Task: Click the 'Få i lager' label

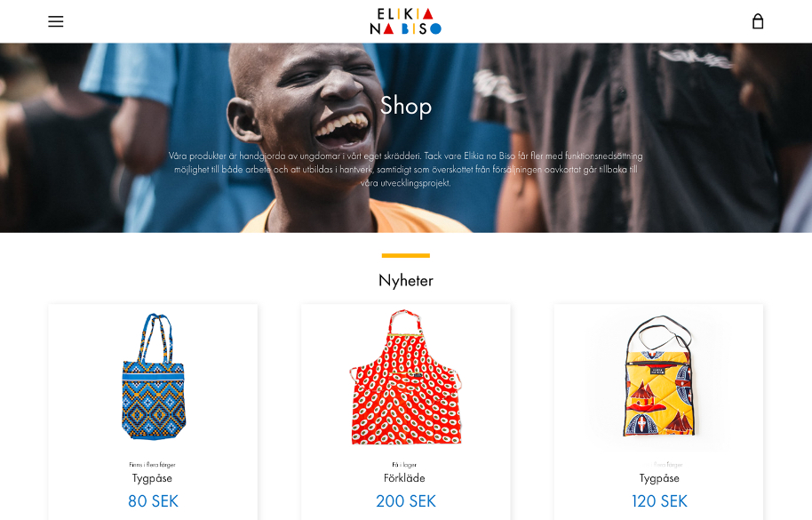Action: click(x=404, y=465)
